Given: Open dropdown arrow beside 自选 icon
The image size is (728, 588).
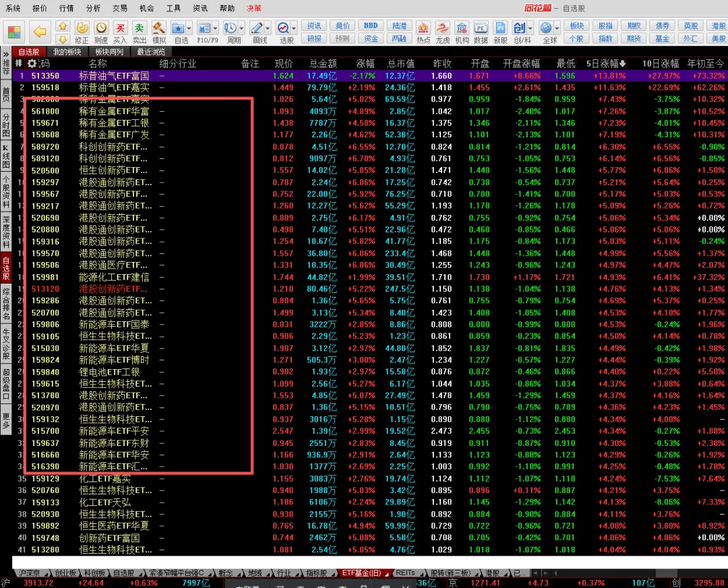Looking at the screenshot, I should [189, 28].
